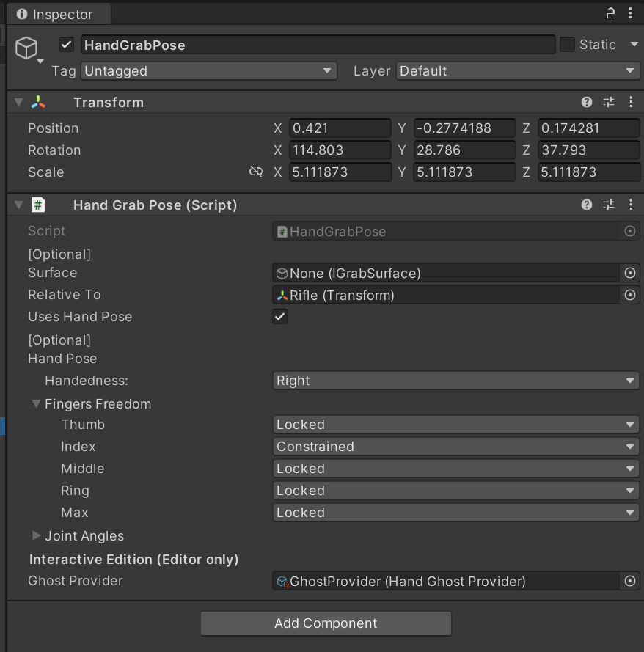Viewport: 644px width, 652px height.
Task: Click the Ghost Provider label
Action: coord(76,581)
